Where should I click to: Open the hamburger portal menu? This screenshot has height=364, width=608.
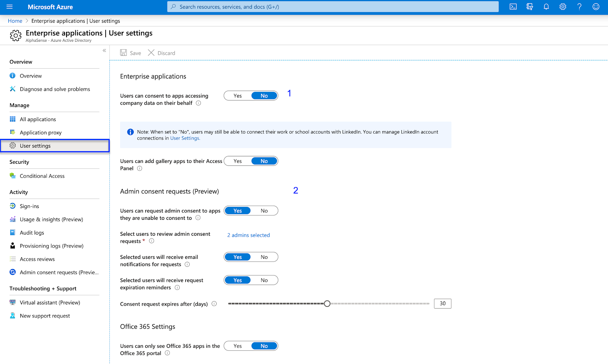coord(9,7)
